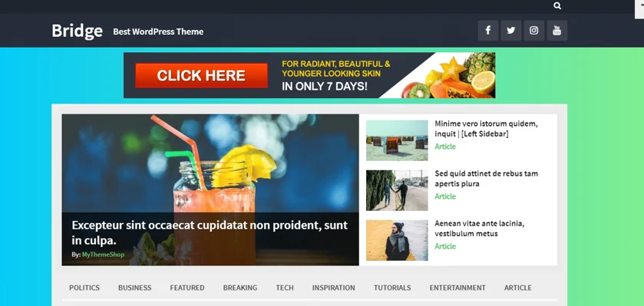Select the BUSINESS menu item
Image resolution: width=644 pixels, height=306 pixels.
coord(135,288)
